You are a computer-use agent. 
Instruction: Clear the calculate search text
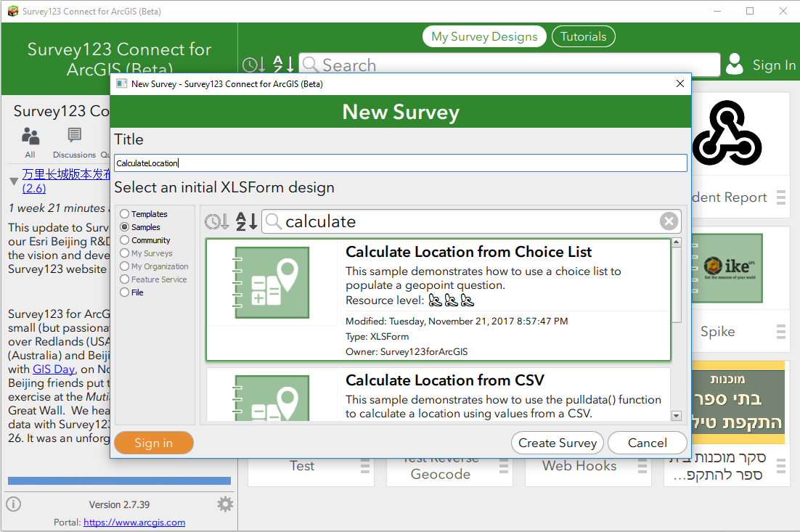669,221
